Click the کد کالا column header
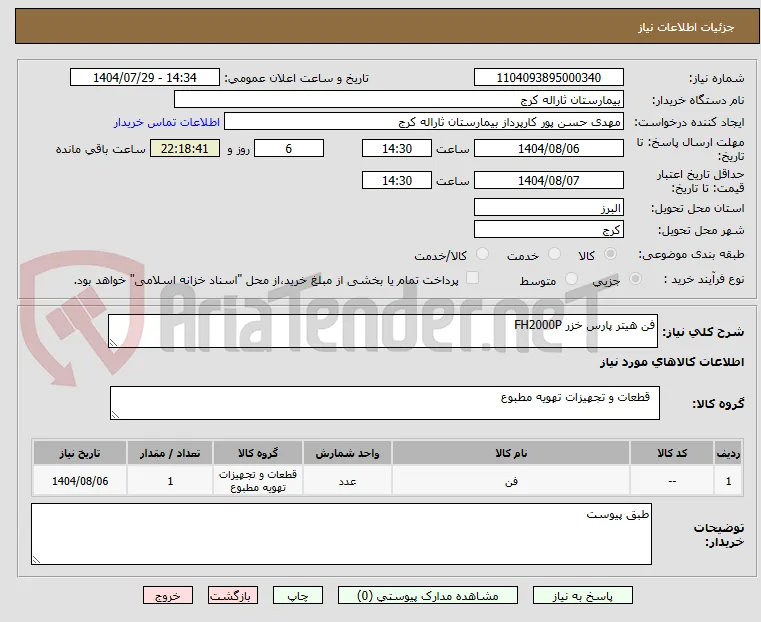This screenshot has width=761, height=622. [x=672, y=453]
